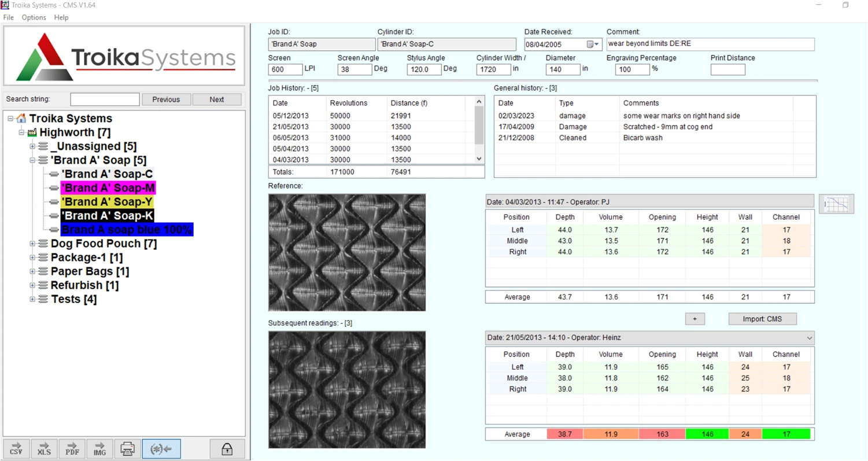This screenshot has height=461, width=868.
Task: Click the Search string input field
Action: (x=105, y=99)
